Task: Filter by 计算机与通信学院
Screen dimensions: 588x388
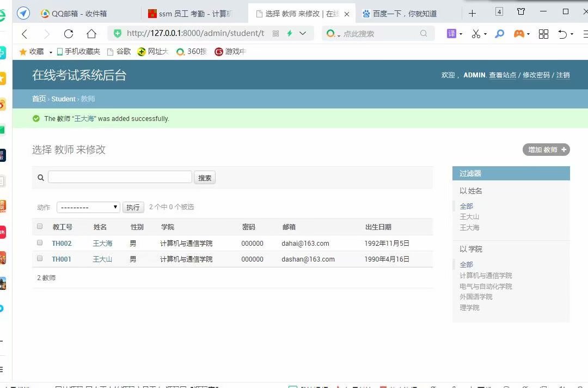Action: click(486, 275)
